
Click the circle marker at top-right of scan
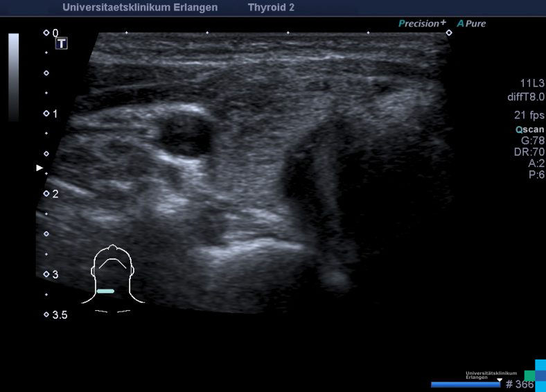pyautogui.click(x=449, y=33)
